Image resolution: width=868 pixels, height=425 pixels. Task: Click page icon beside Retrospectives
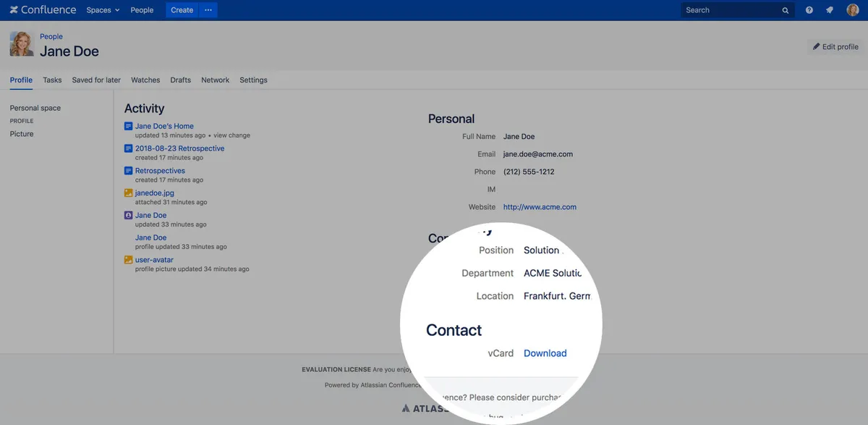click(128, 171)
